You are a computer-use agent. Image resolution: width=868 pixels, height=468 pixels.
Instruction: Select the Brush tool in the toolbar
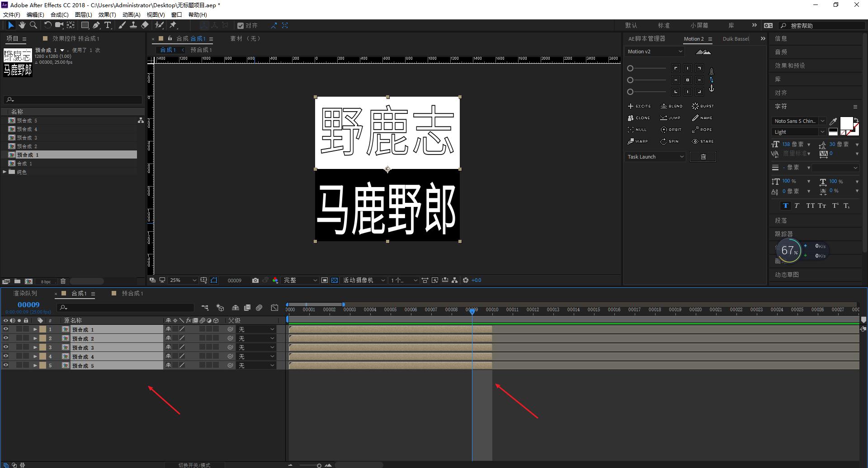(x=122, y=26)
